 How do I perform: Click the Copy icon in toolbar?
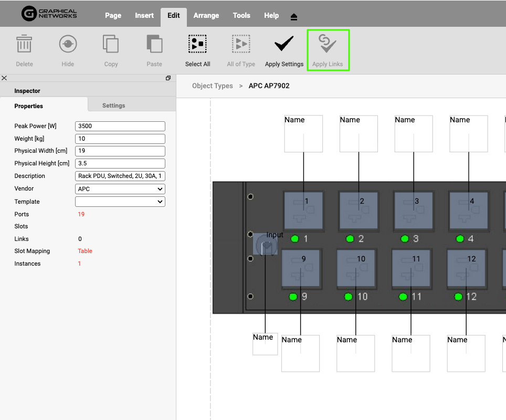pos(111,45)
